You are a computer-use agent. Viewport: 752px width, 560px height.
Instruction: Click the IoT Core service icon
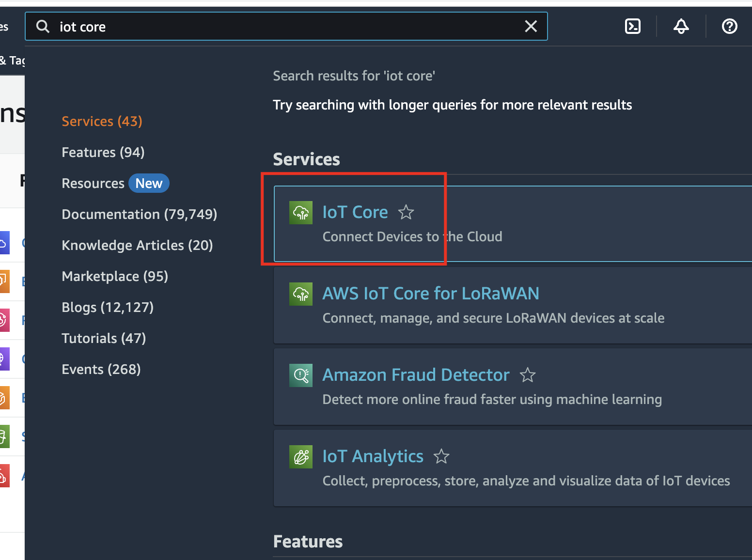click(301, 213)
